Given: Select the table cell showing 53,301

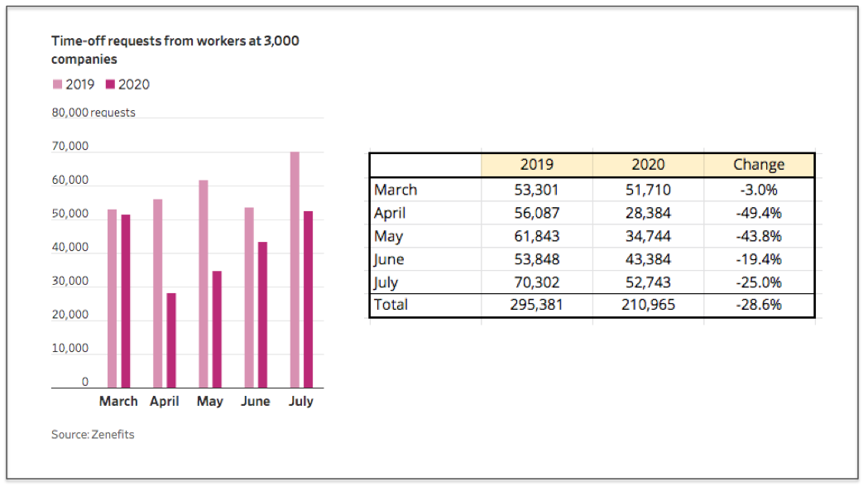Looking at the screenshot, I should pos(537,190).
